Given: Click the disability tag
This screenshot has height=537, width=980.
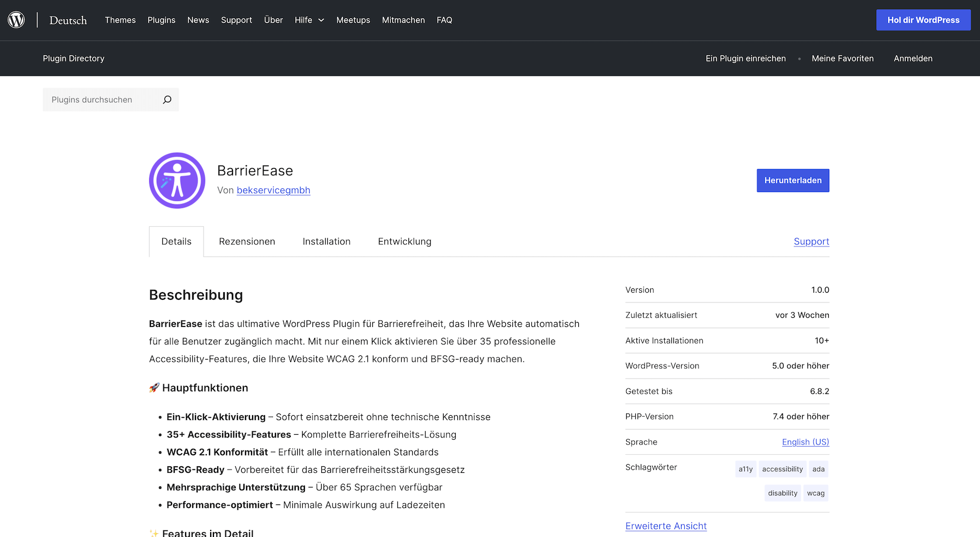Looking at the screenshot, I should click(782, 493).
